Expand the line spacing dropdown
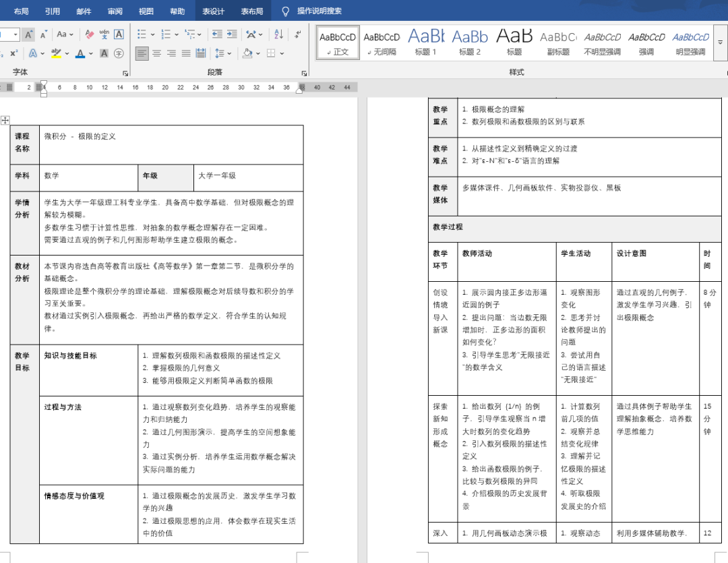 pyautogui.click(x=229, y=53)
